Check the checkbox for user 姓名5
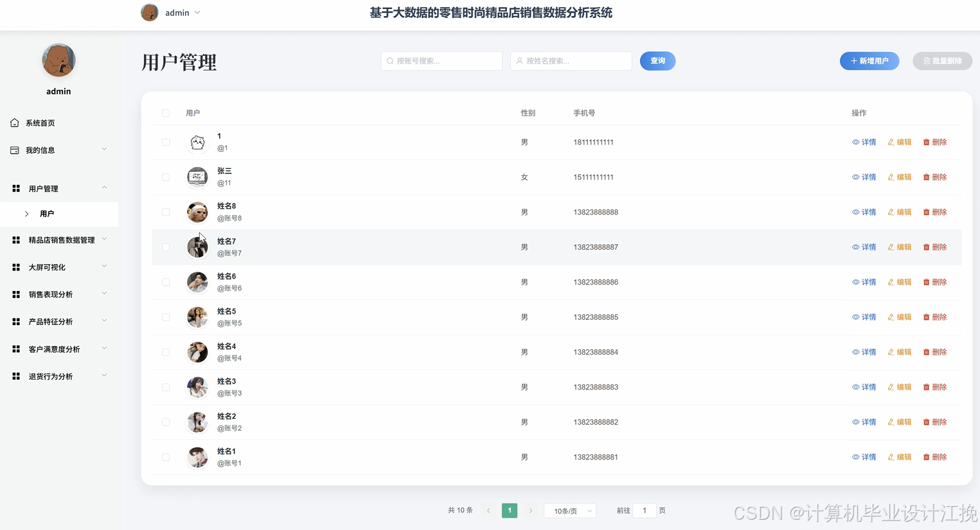 pos(166,317)
